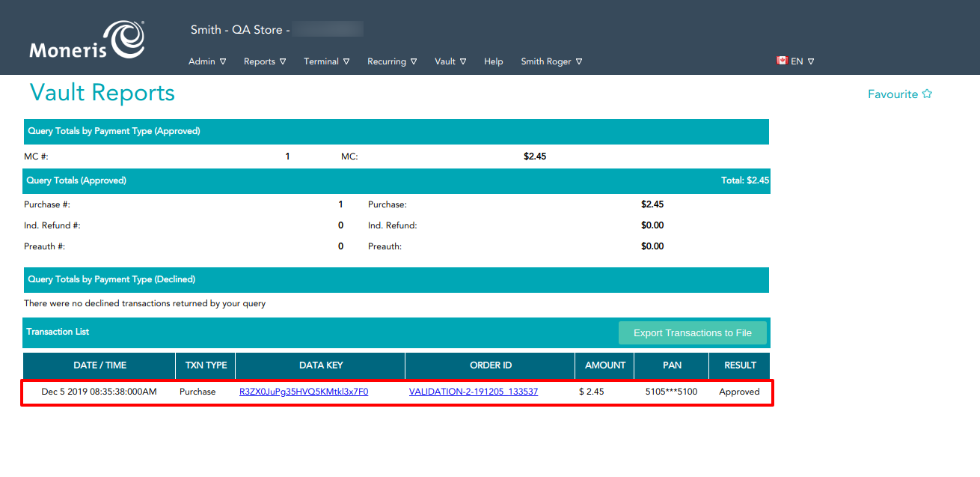Image resolution: width=980 pixels, height=477 pixels.
Task: Click the DATE / TIME column header
Action: [x=99, y=365]
